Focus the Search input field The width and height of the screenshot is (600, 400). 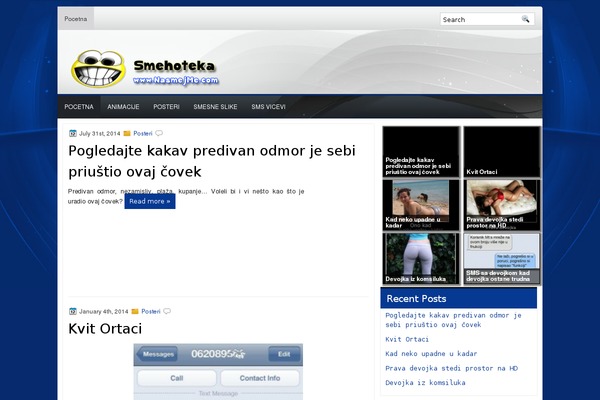point(481,19)
